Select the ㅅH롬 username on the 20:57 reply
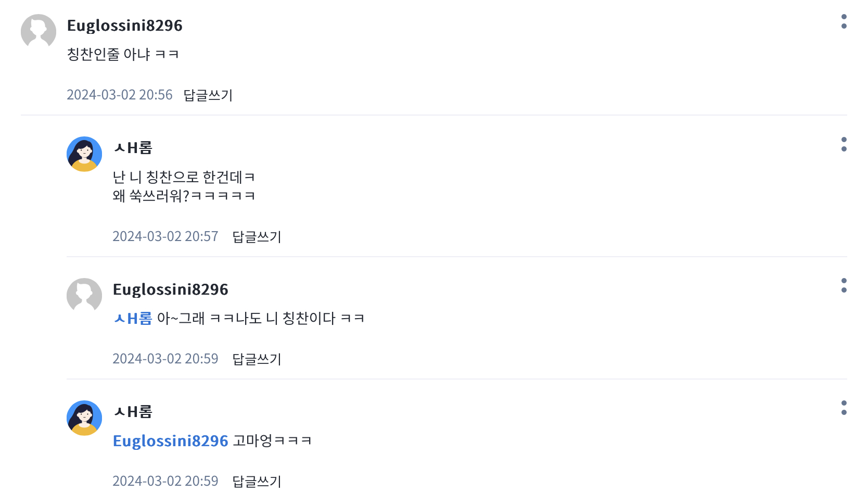Image resolution: width=868 pixels, height=492 pixels. tap(133, 148)
